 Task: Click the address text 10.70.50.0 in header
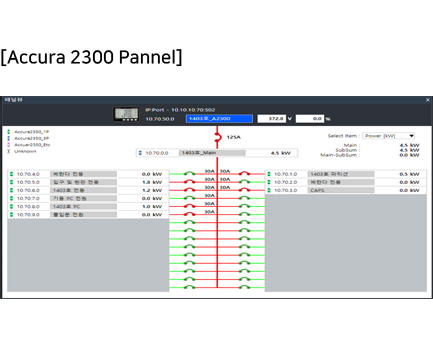point(160,119)
